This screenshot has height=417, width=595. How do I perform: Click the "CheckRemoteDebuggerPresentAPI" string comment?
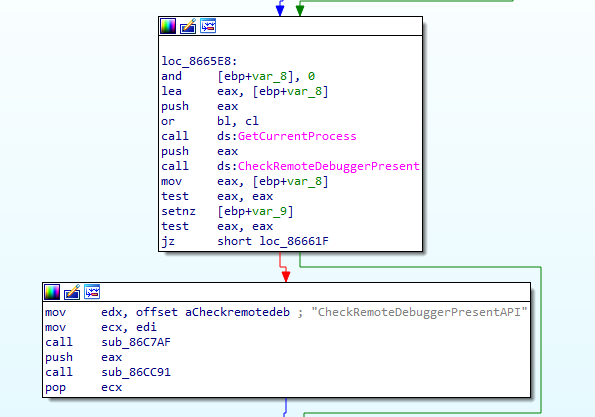click(419, 312)
